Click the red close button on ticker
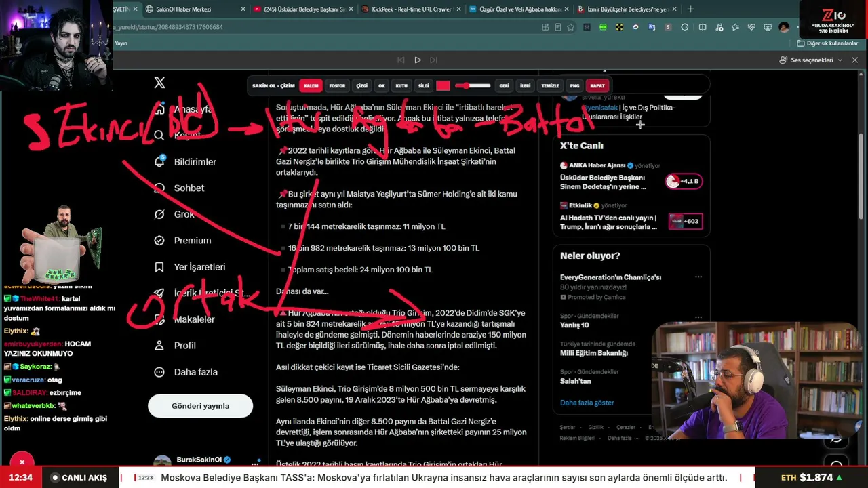Viewport: 868px width, 488px height. point(22,462)
